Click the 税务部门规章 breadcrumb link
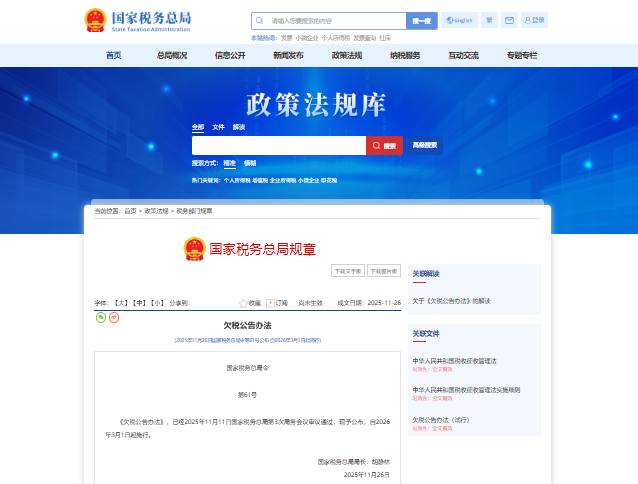 [x=194, y=211]
